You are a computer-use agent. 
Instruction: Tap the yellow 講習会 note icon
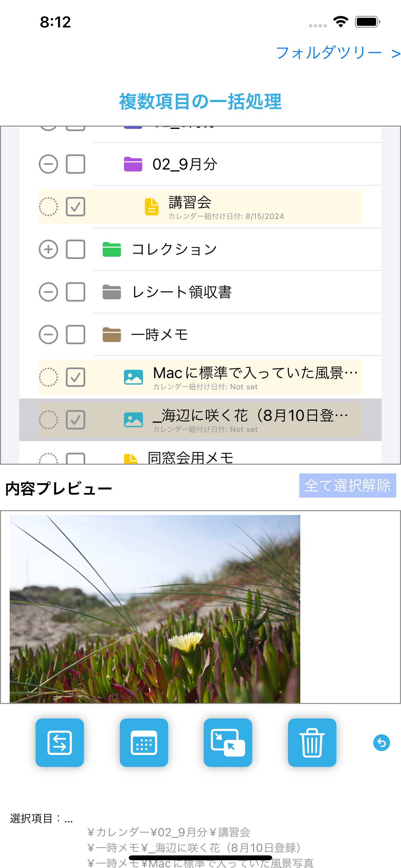point(152,207)
